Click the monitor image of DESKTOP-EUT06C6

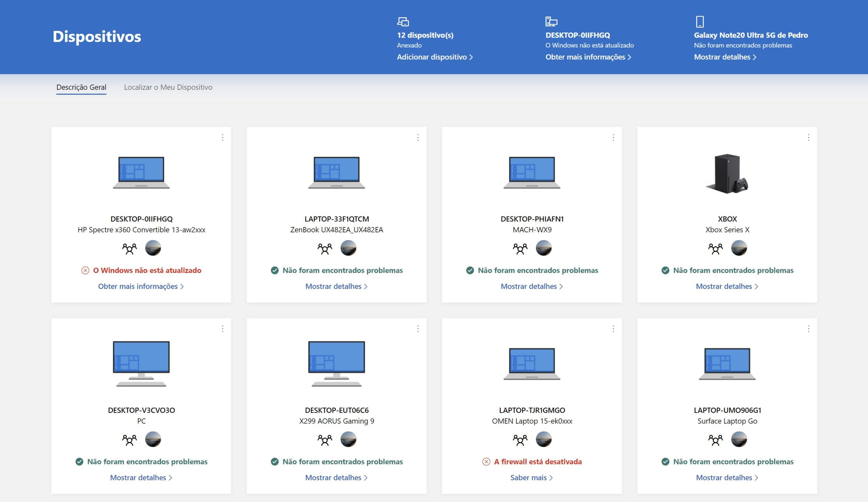(337, 364)
